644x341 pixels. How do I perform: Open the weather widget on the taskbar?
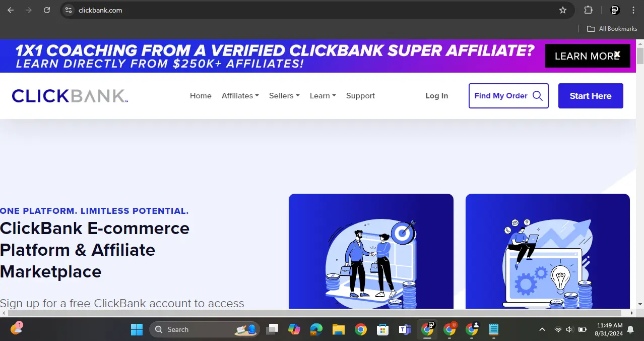click(17, 328)
